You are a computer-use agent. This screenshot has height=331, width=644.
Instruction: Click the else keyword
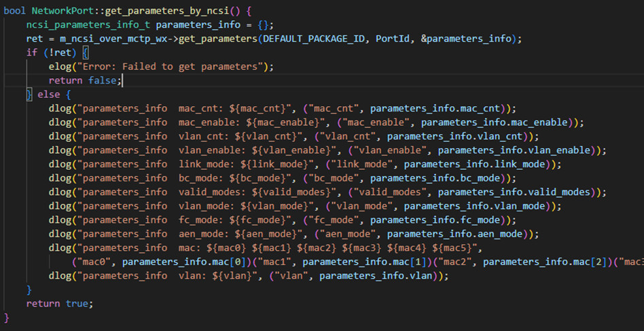click(x=48, y=94)
